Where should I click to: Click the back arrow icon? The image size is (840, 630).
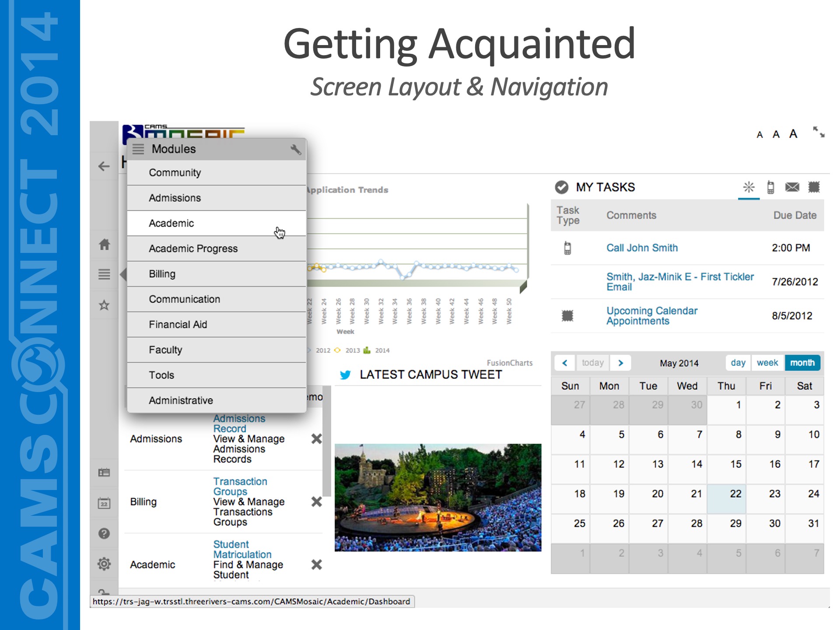[104, 166]
